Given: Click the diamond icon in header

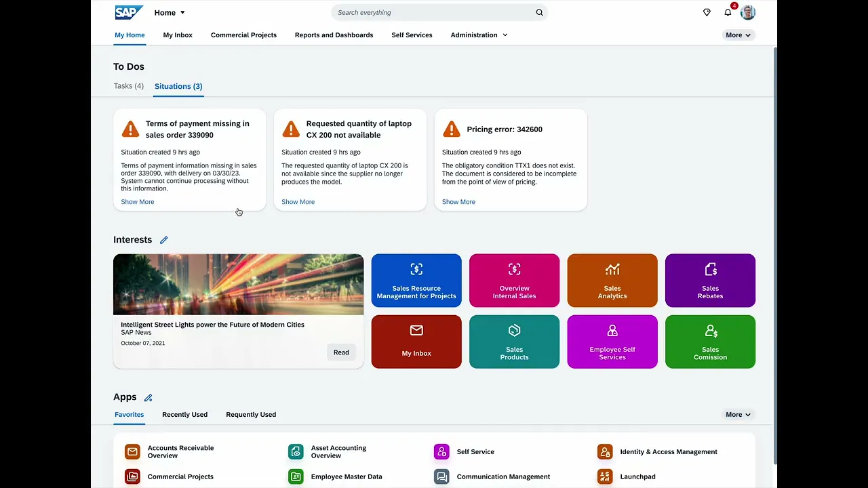Looking at the screenshot, I should (x=707, y=12).
